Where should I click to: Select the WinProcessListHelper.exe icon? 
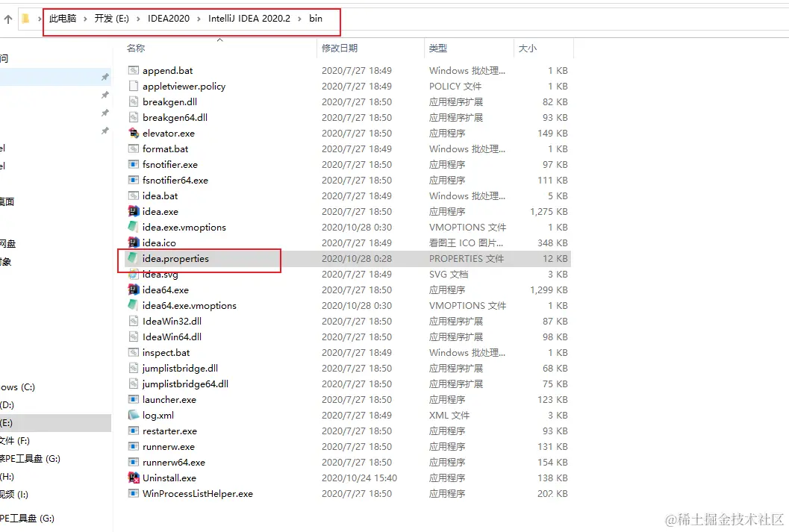pos(134,493)
